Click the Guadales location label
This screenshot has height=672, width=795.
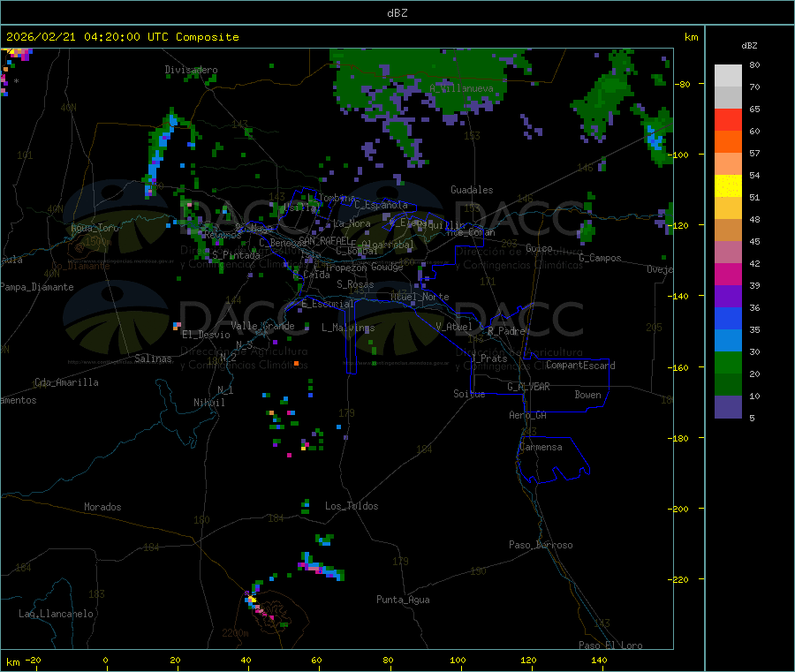[472, 190]
